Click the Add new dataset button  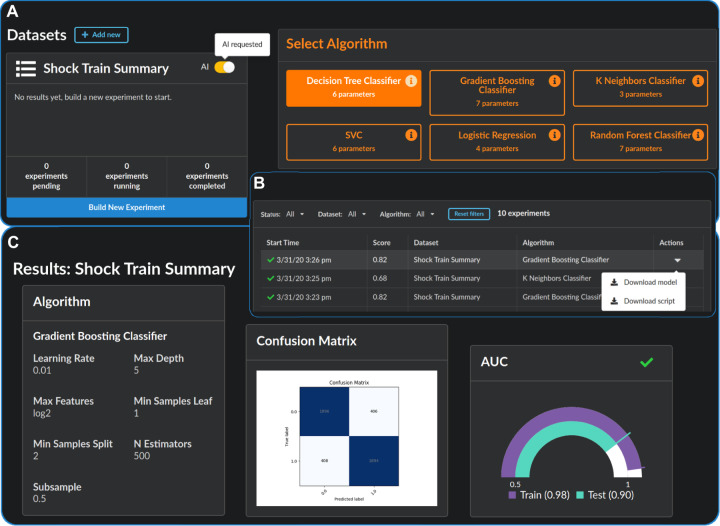click(x=101, y=35)
